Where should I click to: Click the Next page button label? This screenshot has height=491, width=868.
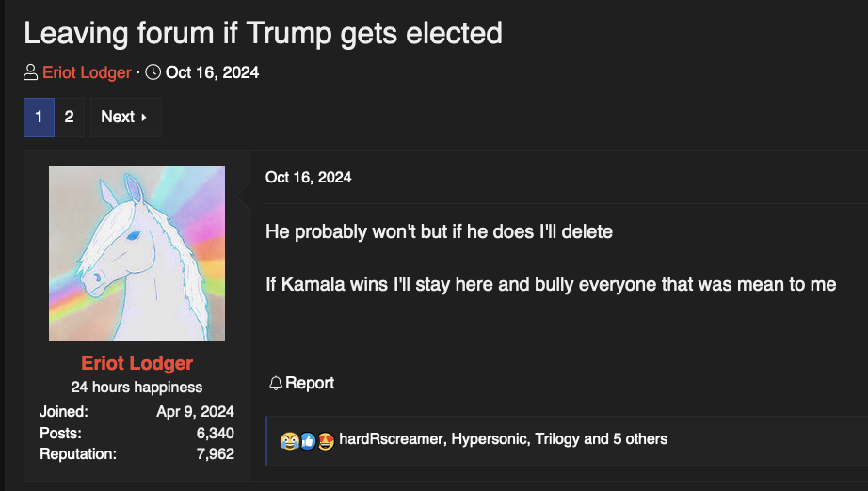coord(118,118)
